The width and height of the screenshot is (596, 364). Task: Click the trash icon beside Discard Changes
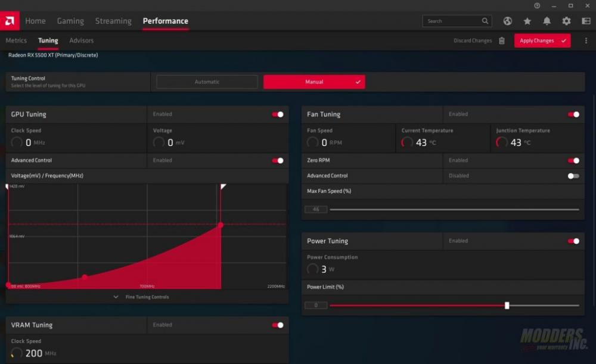pyautogui.click(x=502, y=41)
